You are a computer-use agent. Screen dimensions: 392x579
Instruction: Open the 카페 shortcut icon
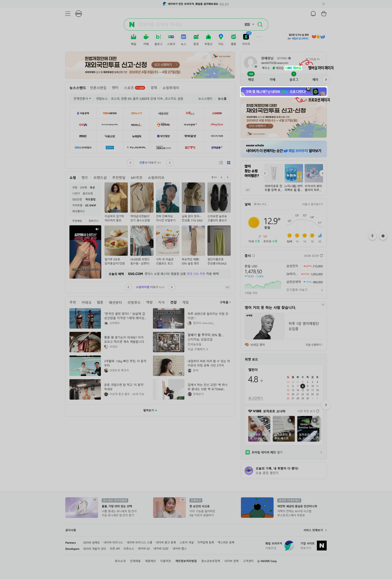pyautogui.click(x=146, y=37)
